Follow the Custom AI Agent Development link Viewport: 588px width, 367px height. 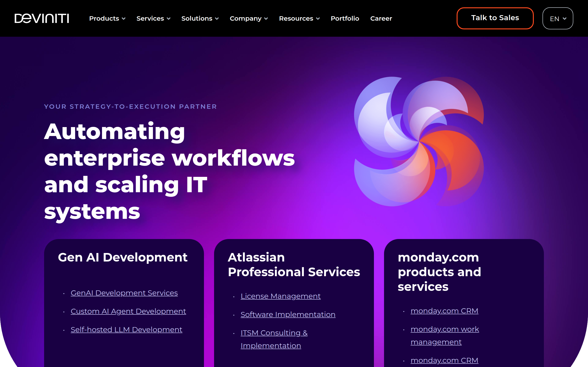pyautogui.click(x=128, y=311)
